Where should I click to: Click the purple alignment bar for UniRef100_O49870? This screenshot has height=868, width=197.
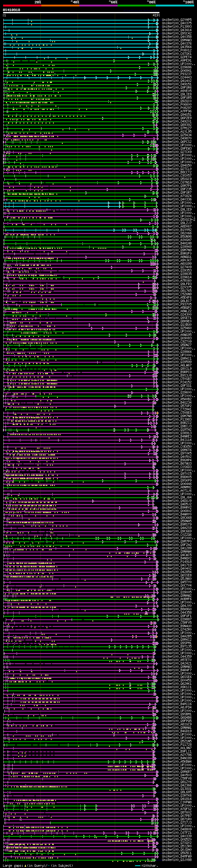(81, 139)
